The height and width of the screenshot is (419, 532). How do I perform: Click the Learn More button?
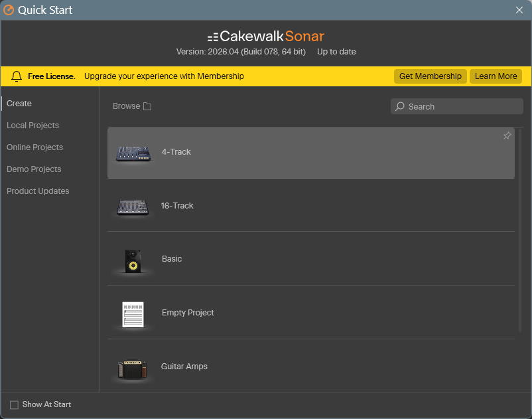(x=496, y=76)
